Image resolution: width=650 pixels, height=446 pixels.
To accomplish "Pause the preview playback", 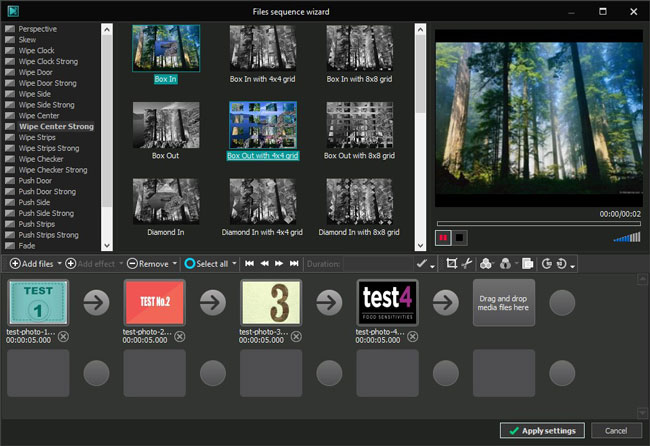I will tap(443, 238).
